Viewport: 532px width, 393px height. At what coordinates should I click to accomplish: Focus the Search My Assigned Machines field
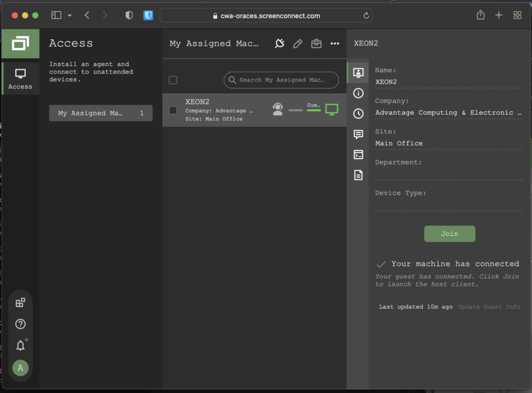coord(281,80)
